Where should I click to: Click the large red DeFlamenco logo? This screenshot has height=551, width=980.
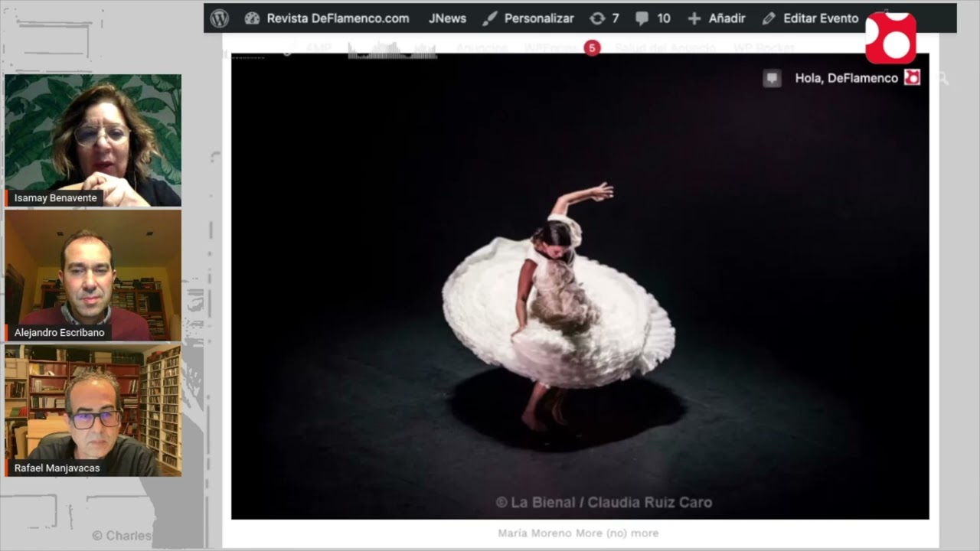pyautogui.click(x=890, y=38)
